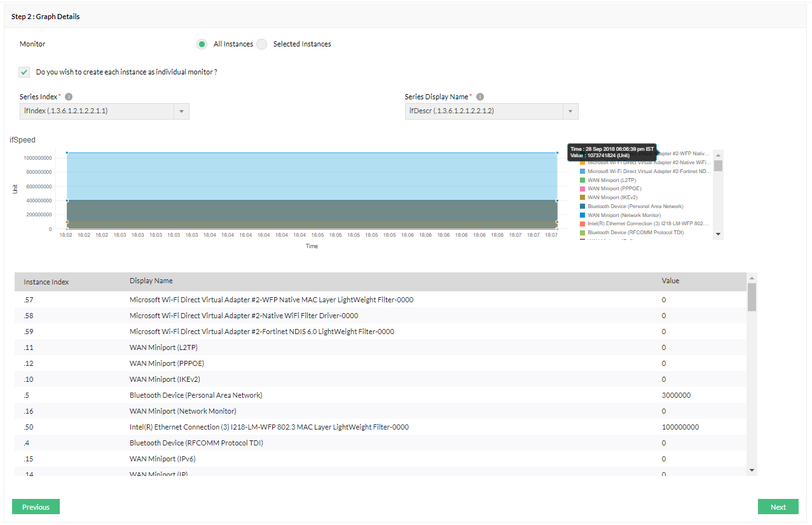This screenshot has height=525, width=812.
Task: Select the Selected Instances radio button
Action: pyautogui.click(x=262, y=44)
